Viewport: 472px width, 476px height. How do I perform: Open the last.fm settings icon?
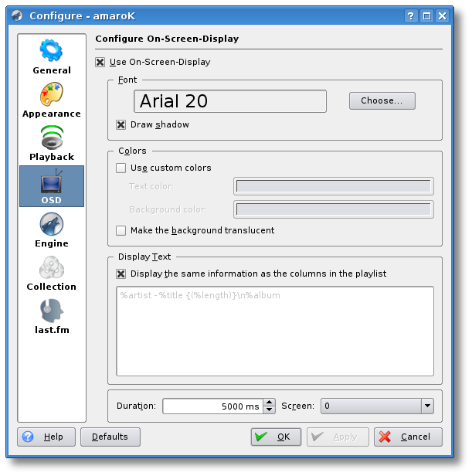(52, 311)
